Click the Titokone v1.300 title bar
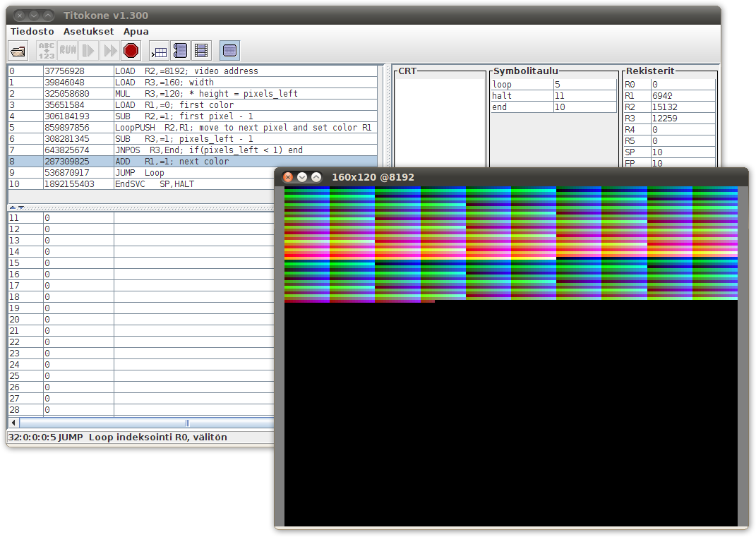 (x=364, y=16)
